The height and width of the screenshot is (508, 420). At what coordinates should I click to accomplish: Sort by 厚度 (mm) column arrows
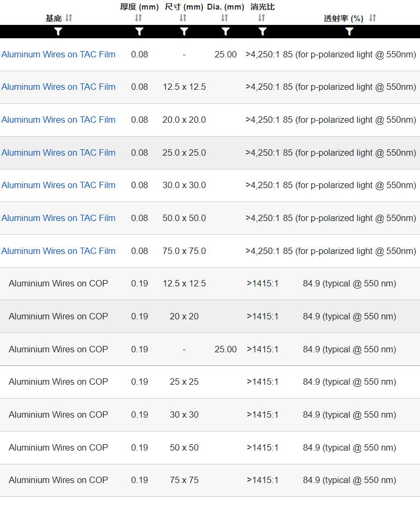[138, 18]
